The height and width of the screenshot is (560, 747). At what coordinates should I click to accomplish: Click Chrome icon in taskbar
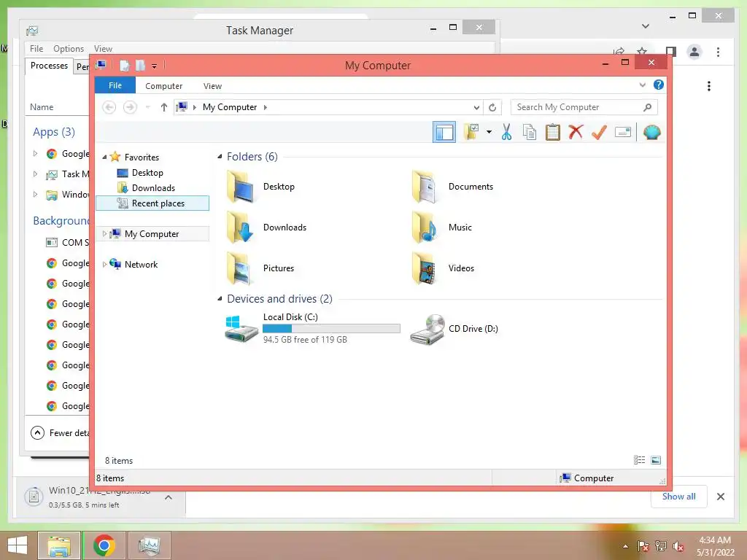pos(104,545)
